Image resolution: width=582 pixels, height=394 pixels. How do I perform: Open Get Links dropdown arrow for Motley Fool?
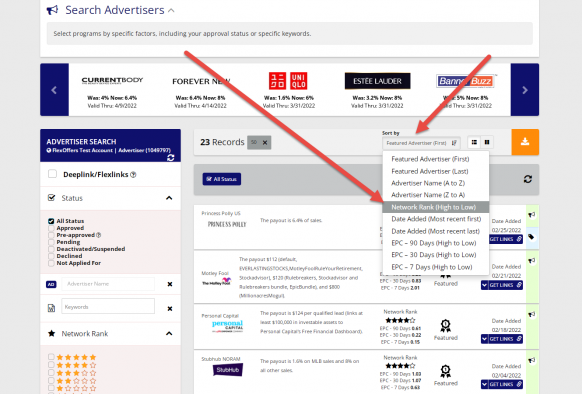point(484,285)
